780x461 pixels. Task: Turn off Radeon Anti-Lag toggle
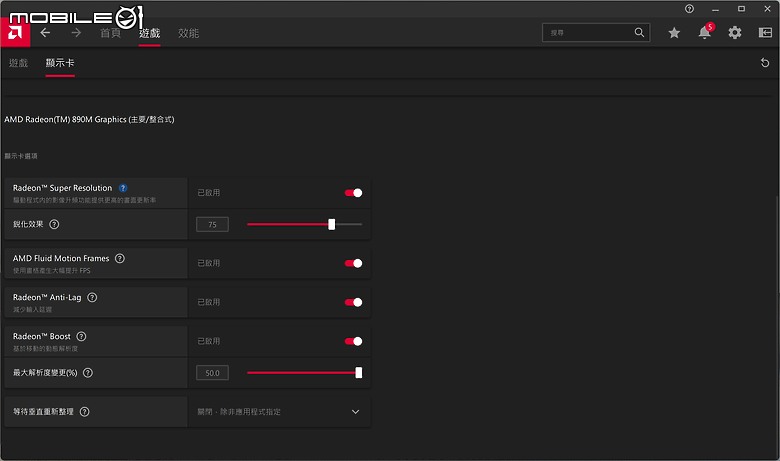(x=353, y=302)
